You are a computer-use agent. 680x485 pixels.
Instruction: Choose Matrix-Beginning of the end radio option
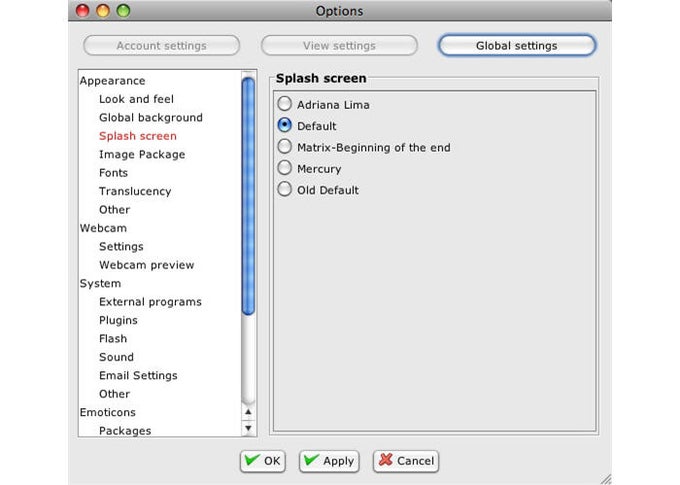pos(284,147)
